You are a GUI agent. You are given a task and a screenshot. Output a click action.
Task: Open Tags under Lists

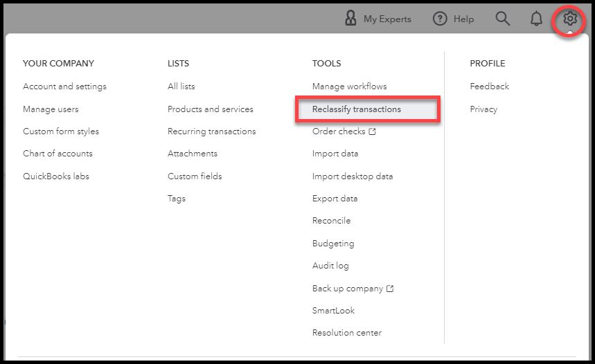pos(177,199)
